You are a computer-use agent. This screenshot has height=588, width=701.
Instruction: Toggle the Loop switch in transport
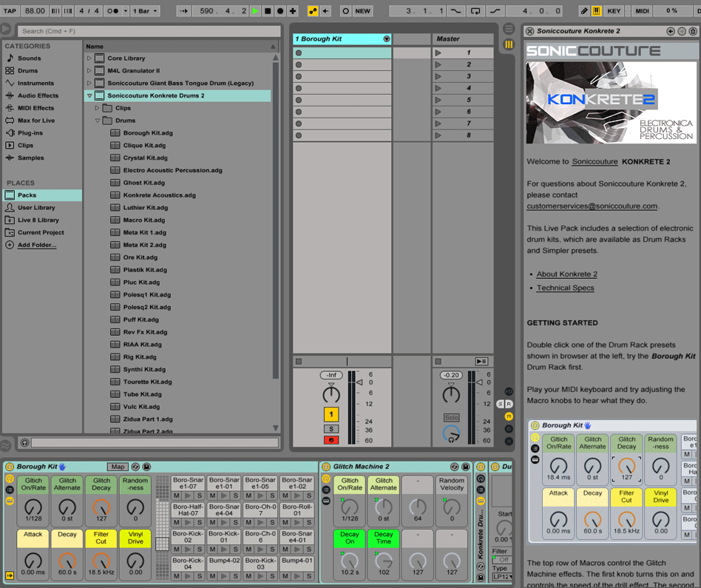tap(475, 11)
